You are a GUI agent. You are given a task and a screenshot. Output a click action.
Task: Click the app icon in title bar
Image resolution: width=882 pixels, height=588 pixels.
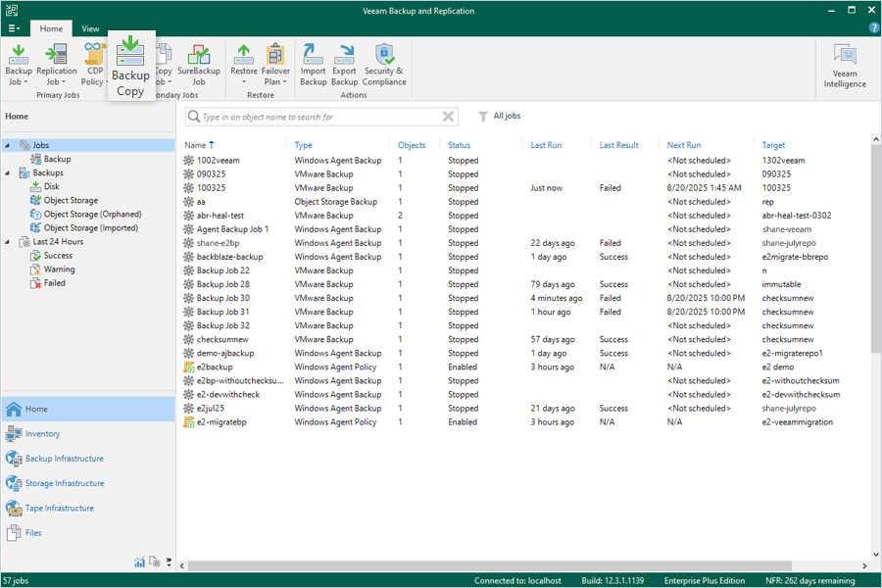click(x=11, y=10)
